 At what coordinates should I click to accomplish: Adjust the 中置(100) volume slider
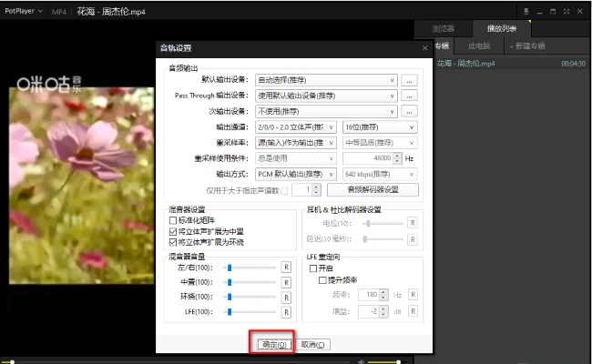(x=250, y=282)
